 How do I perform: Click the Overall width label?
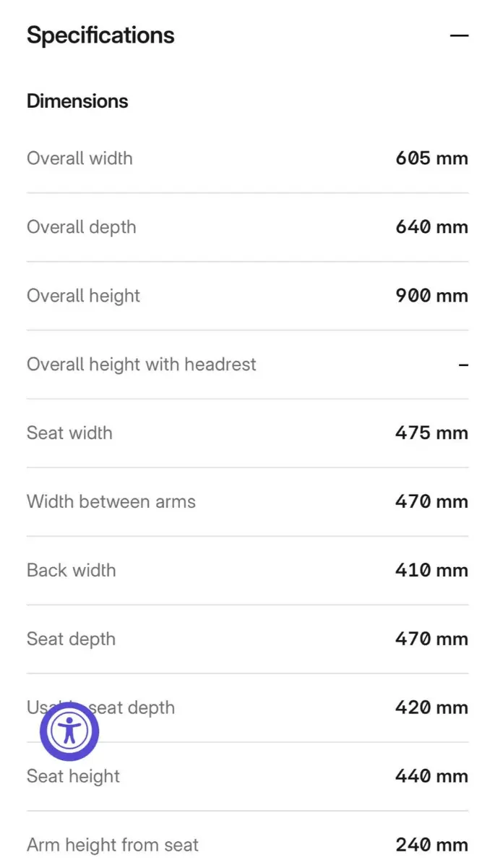(79, 158)
